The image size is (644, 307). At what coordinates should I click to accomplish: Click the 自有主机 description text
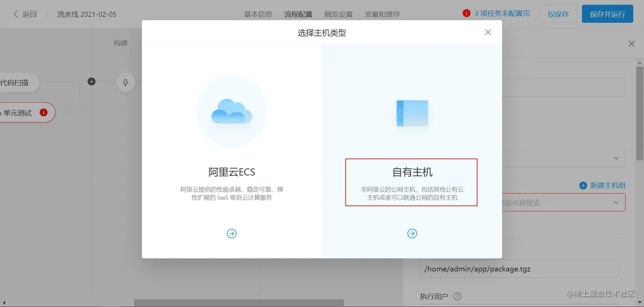coord(412,193)
